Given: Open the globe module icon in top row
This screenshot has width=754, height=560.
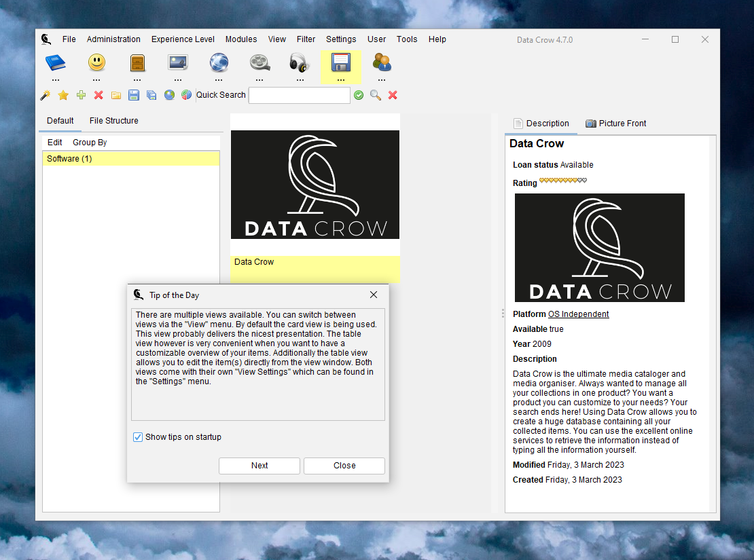Looking at the screenshot, I should (219, 63).
